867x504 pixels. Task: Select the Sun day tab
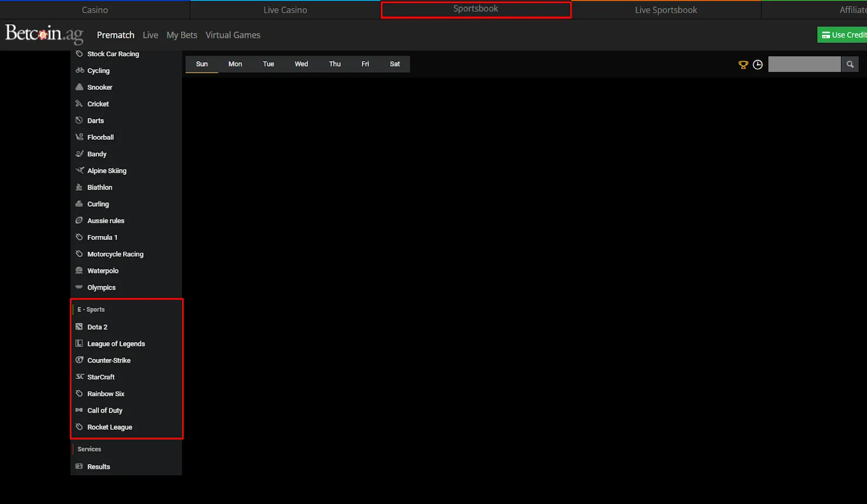pyautogui.click(x=202, y=64)
